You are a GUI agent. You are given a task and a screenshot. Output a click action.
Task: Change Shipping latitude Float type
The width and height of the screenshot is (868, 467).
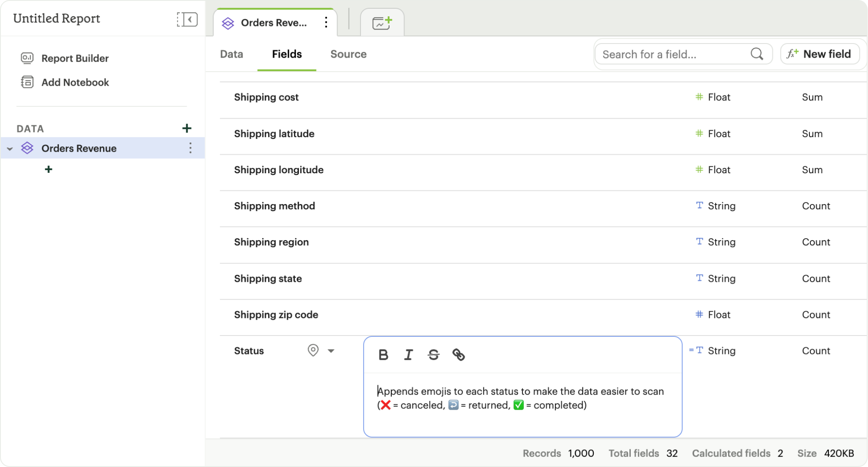tap(713, 134)
